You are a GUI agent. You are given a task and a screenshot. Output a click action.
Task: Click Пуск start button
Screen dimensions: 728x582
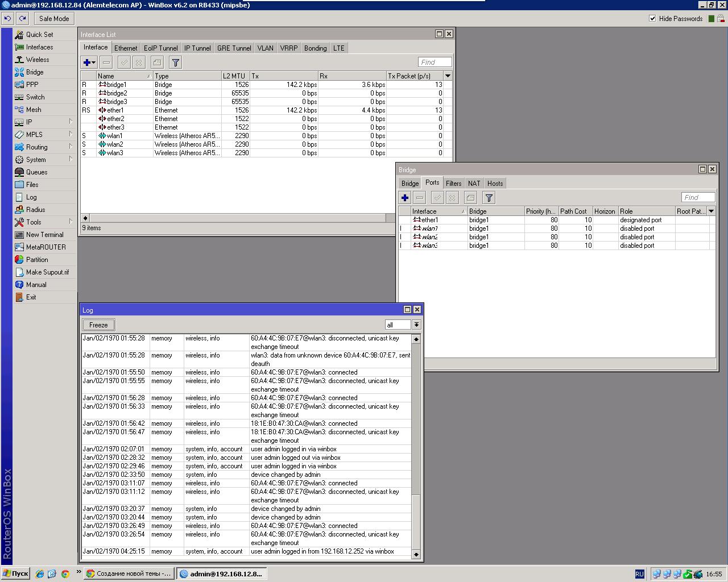15,574
